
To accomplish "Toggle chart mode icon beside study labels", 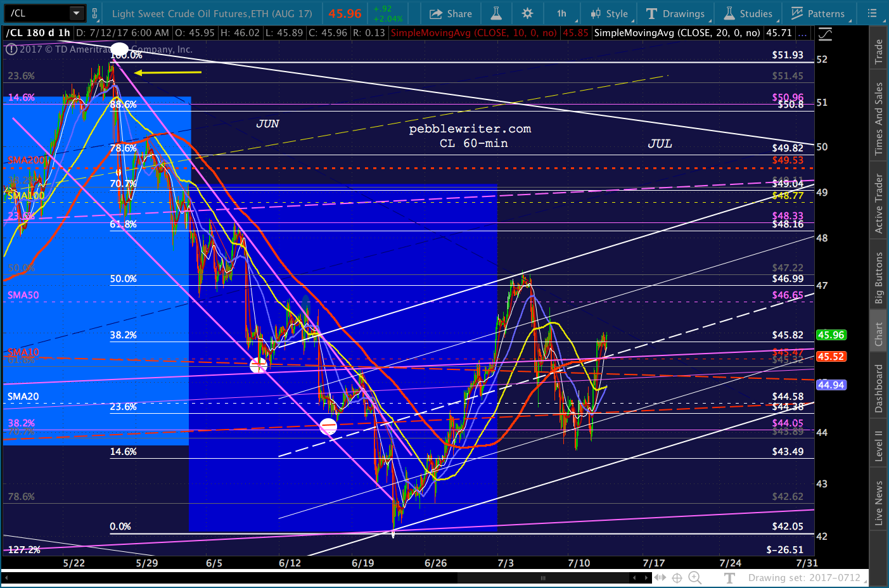I will [824, 34].
